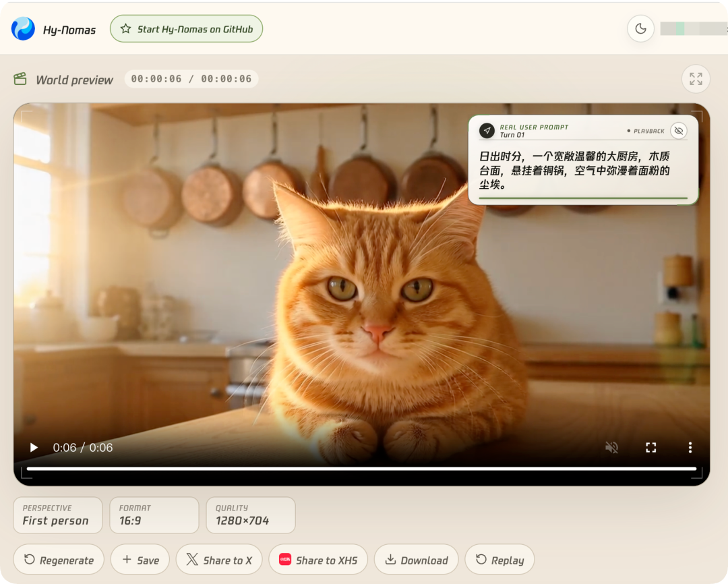Save the generated world
728x584 pixels.
(x=141, y=560)
